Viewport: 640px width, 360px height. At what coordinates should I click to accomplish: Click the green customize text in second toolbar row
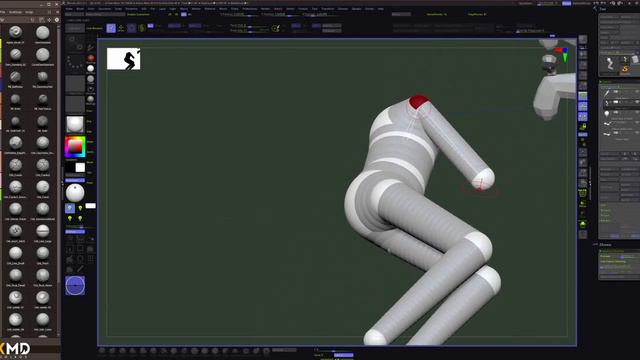coord(138,14)
